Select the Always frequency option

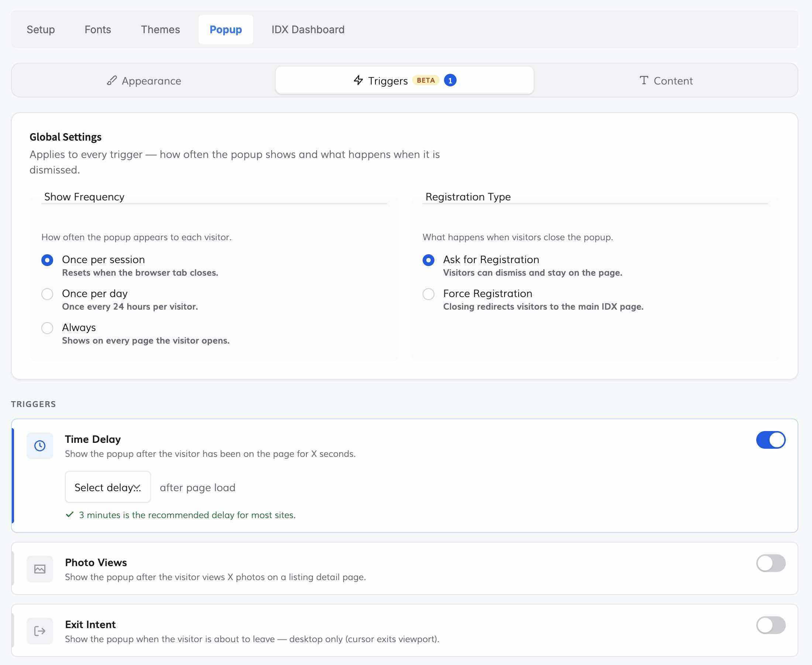tap(47, 328)
